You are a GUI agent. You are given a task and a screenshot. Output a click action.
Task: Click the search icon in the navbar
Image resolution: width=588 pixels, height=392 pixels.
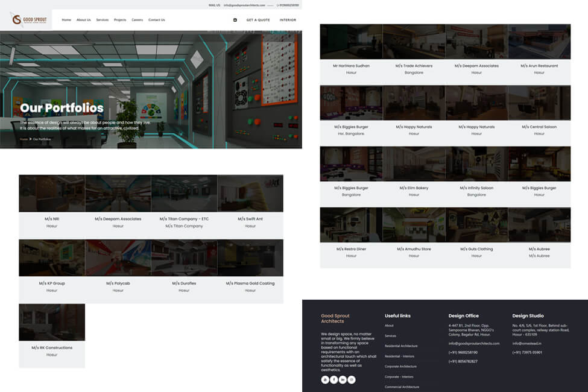[x=234, y=19]
